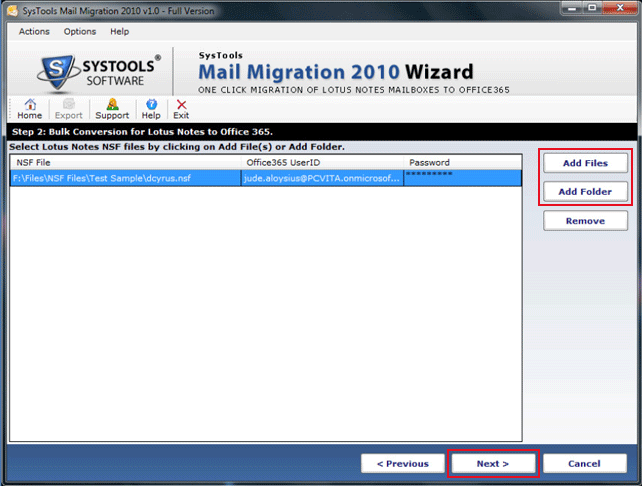Viewport: 642px width, 486px height.
Task: Click the Remove button
Action: pyautogui.click(x=585, y=221)
